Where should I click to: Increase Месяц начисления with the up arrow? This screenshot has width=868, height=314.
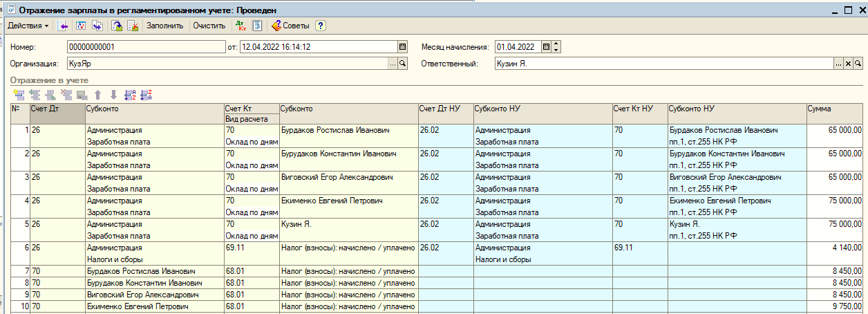pyautogui.click(x=556, y=44)
